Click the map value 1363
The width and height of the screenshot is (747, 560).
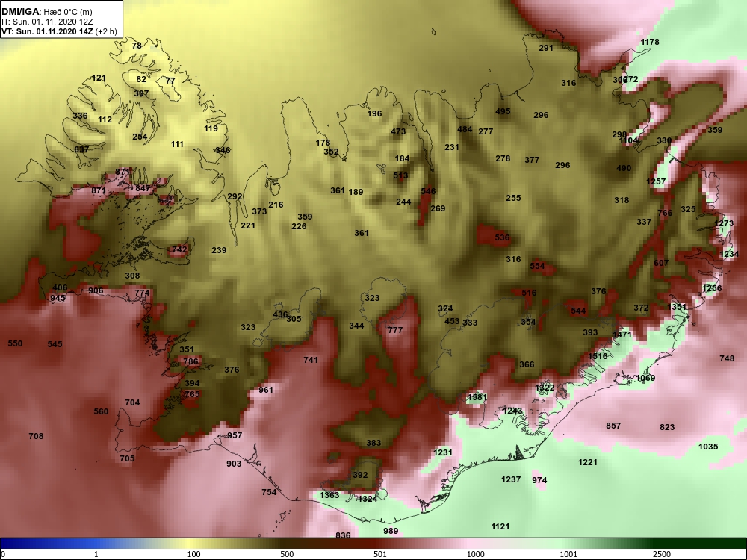329,495
